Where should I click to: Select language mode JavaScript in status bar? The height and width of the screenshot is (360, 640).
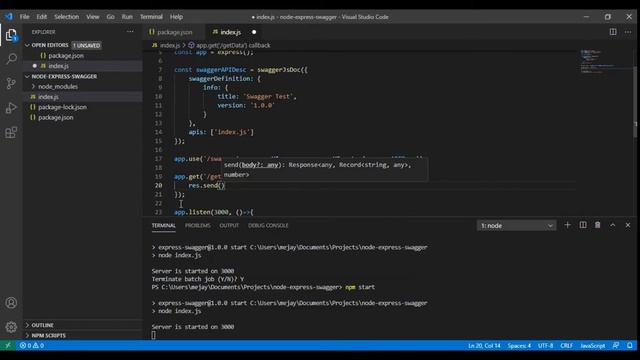593,345
